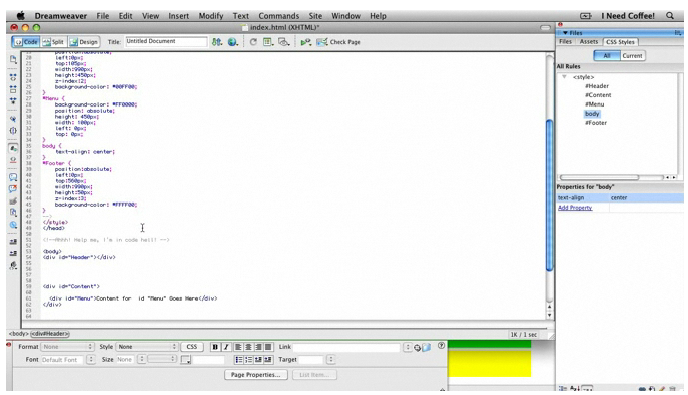The width and height of the screenshot is (688, 395).
Task: Open the File Management icon in the toolbar
Action: tap(217, 42)
